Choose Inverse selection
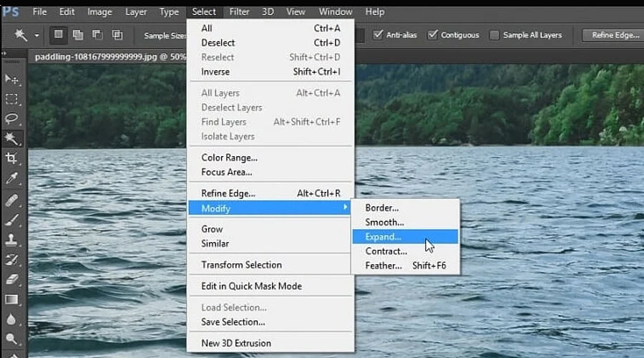 [x=270, y=72]
